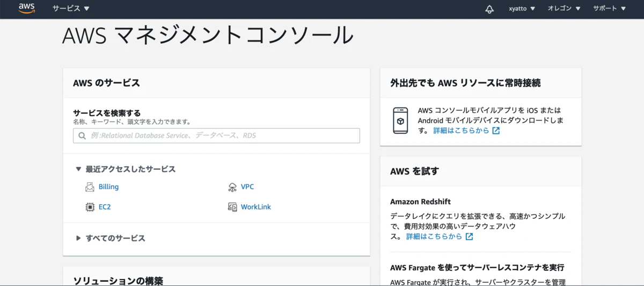Open the Billing service link
This screenshot has height=286, width=644.
[108, 187]
